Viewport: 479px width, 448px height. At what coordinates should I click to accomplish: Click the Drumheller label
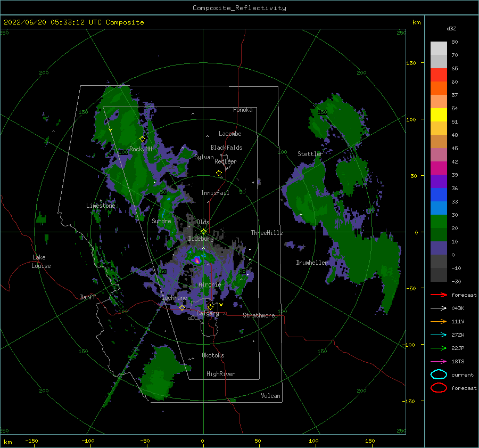pos(312,263)
